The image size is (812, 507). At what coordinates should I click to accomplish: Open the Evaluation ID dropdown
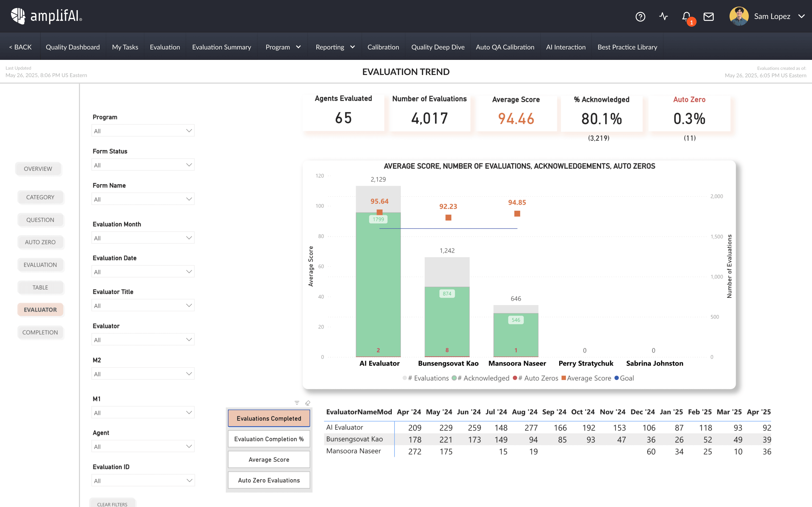coord(143,480)
